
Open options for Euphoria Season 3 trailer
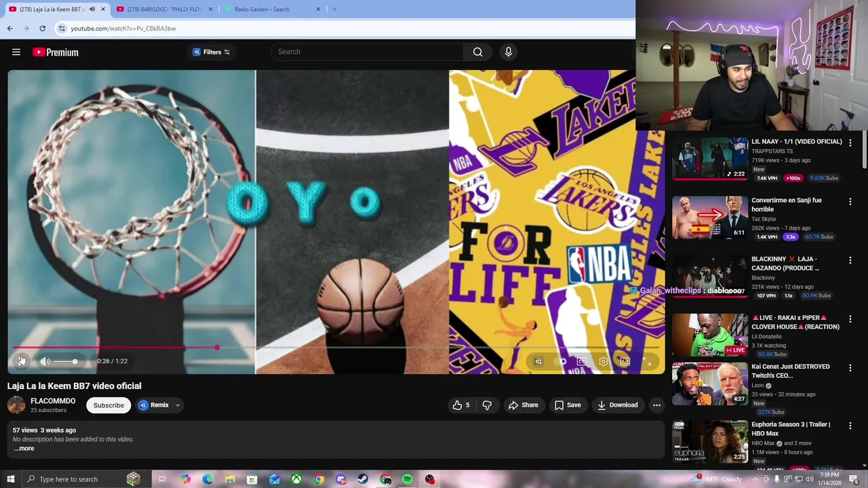click(850, 426)
